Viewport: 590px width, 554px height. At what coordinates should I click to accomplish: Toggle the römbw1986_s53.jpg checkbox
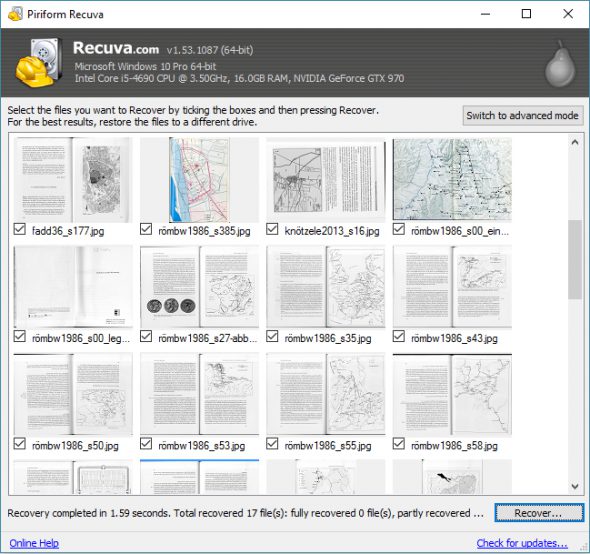point(146,444)
